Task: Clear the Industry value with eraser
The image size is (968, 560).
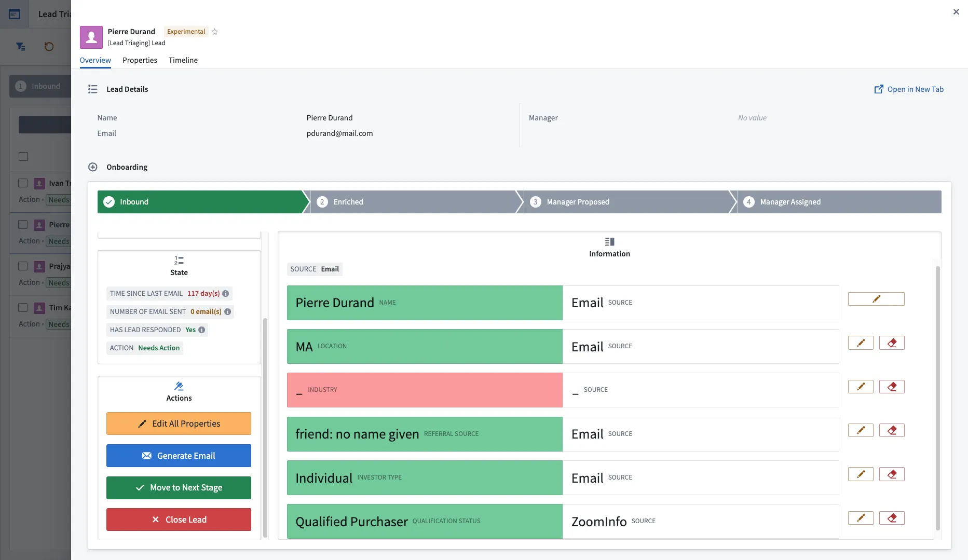Action: 892,387
